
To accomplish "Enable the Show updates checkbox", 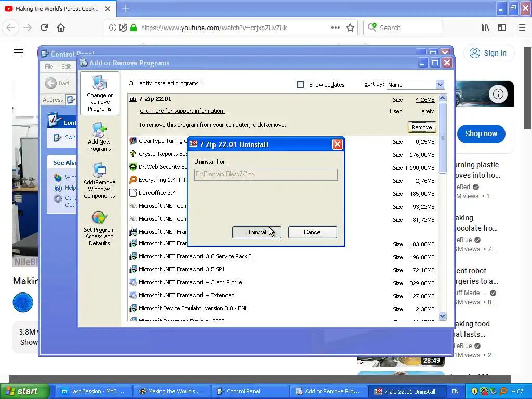I will (x=301, y=85).
